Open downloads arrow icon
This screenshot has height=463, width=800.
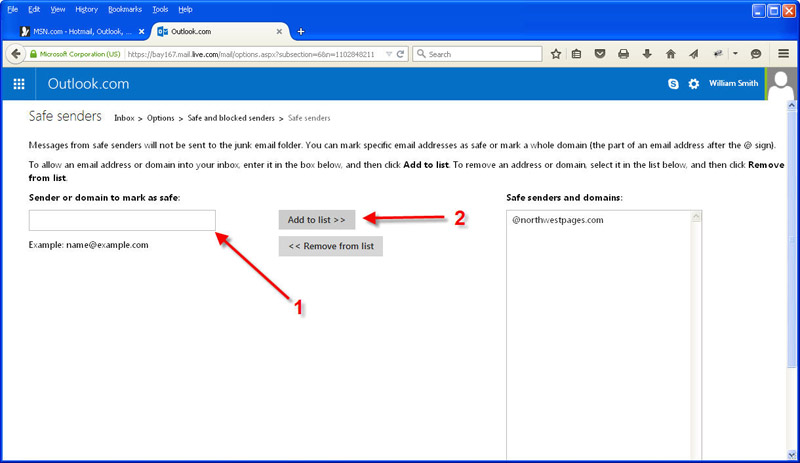(x=647, y=54)
